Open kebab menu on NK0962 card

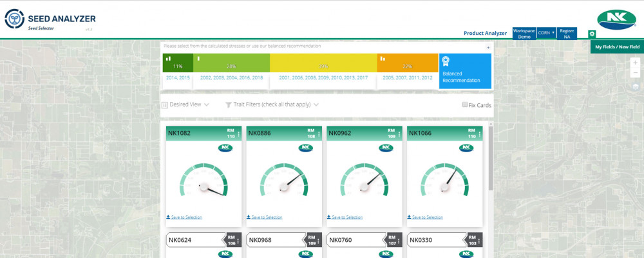coord(399,134)
